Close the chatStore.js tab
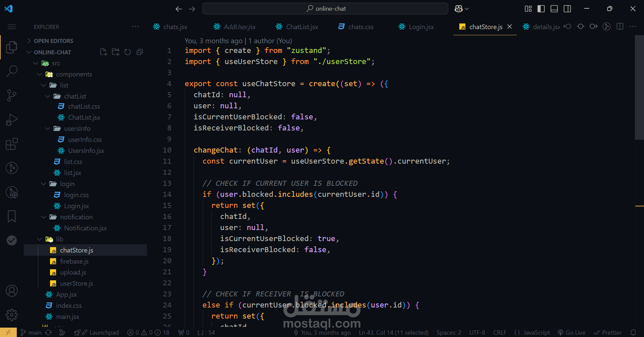The image size is (644, 337). point(510,26)
